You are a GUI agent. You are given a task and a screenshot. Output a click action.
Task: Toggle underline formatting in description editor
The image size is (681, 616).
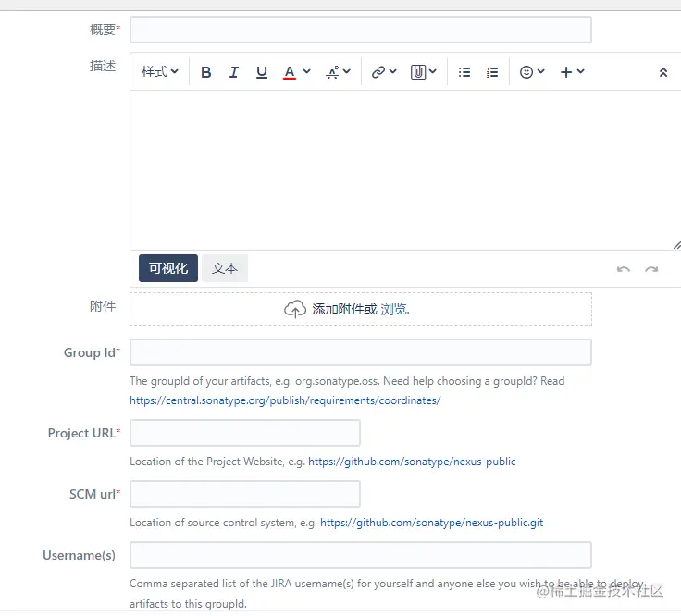[x=262, y=72]
